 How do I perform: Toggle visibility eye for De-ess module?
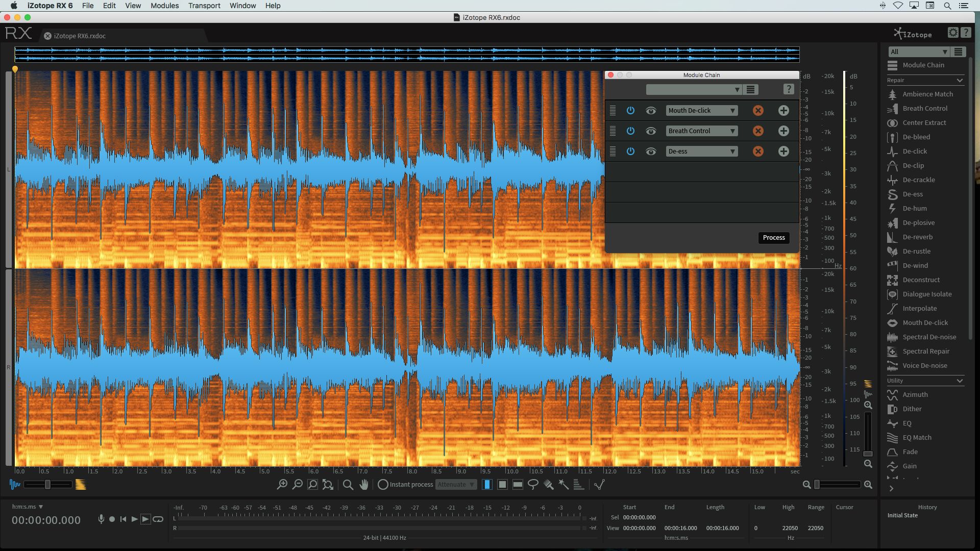[650, 152]
